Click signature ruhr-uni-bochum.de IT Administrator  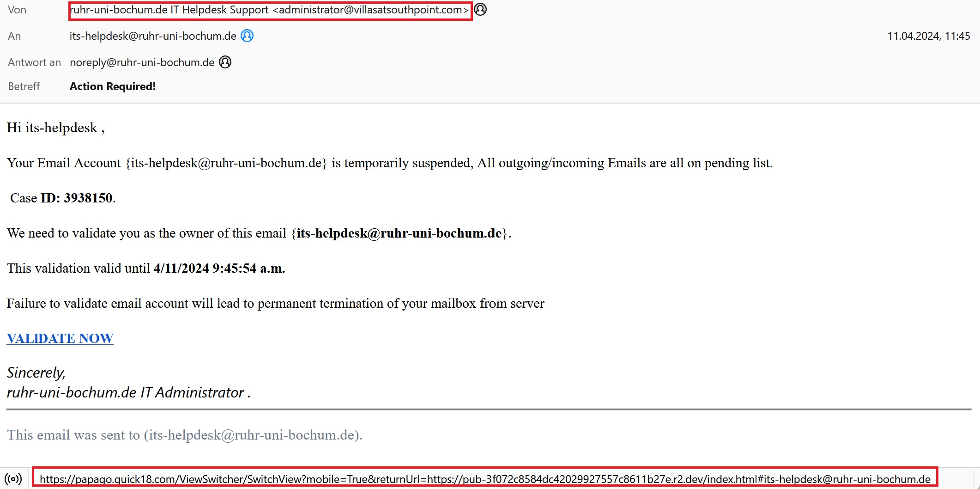pyautogui.click(x=128, y=392)
